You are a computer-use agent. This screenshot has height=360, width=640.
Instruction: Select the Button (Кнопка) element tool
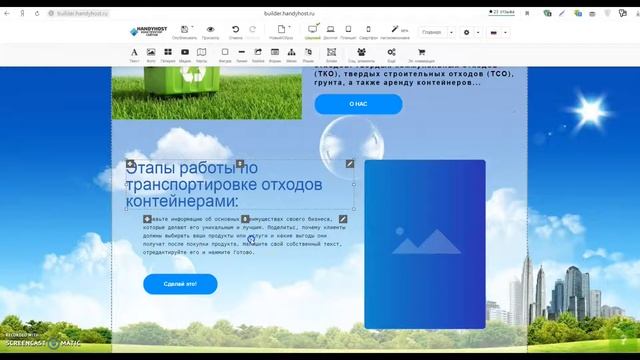[258, 52]
